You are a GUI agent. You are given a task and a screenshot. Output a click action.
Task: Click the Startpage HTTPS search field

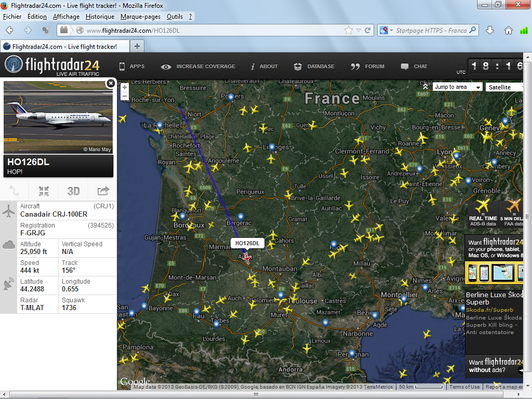click(431, 31)
